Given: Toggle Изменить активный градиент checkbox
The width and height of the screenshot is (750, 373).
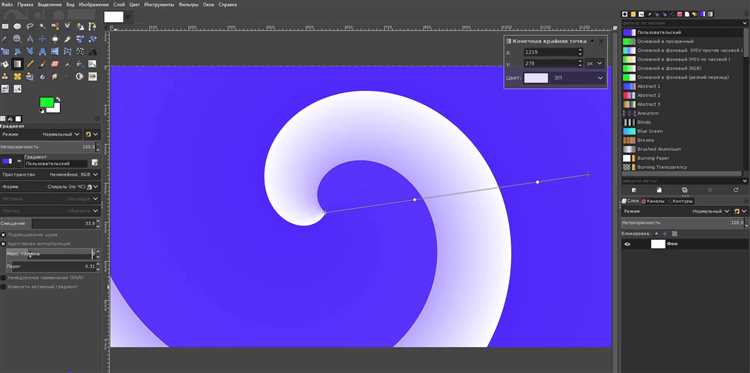Looking at the screenshot, I should pos(3,286).
